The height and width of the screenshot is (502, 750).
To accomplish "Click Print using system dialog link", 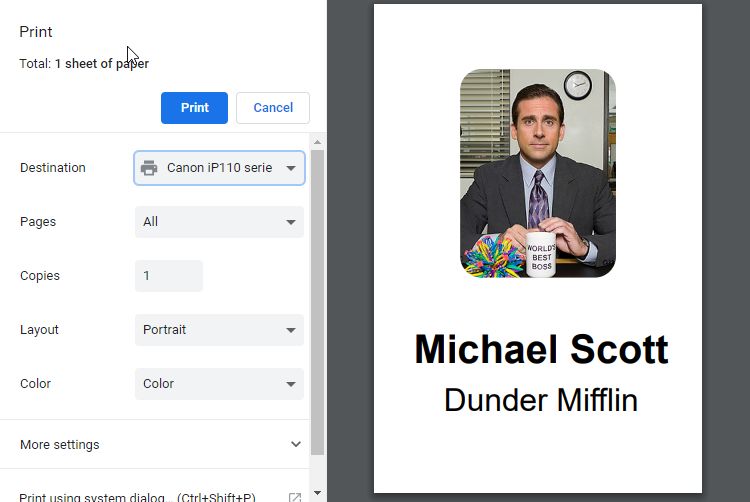I will click(x=137, y=497).
